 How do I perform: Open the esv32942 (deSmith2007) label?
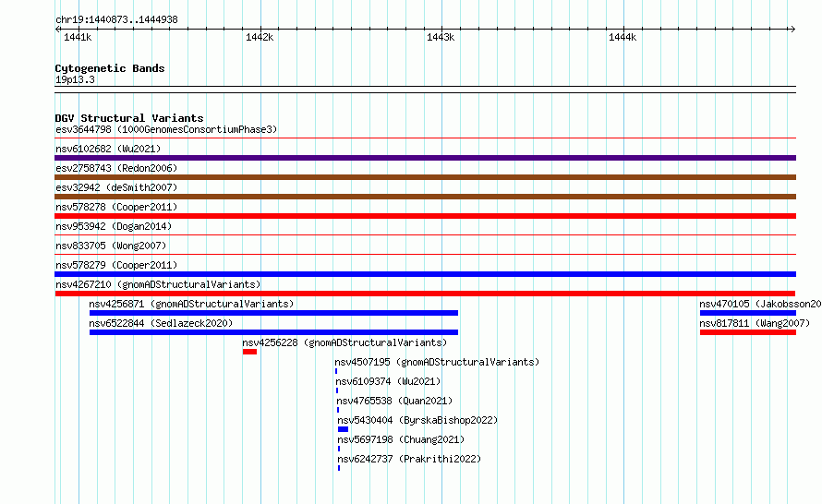coord(116,187)
